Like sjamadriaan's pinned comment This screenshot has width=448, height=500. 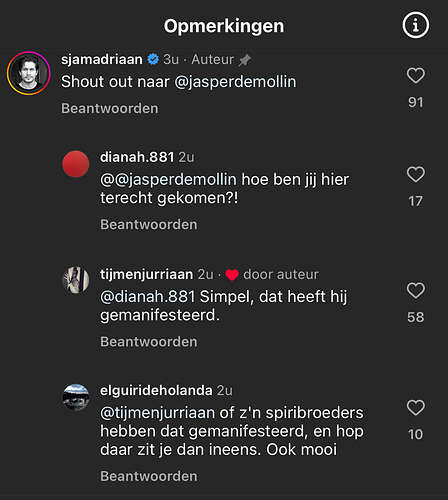(416, 75)
